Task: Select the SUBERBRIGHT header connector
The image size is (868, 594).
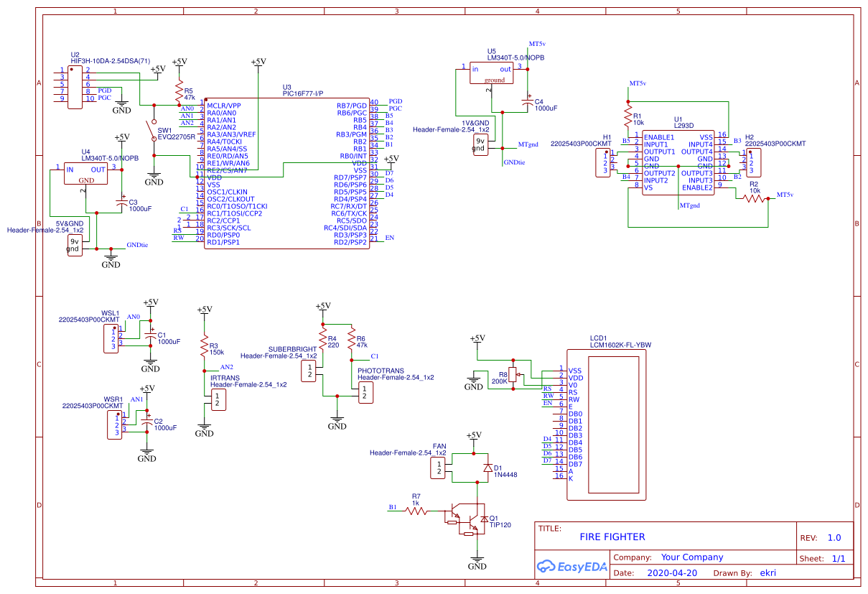Action: (x=307, y=371)
